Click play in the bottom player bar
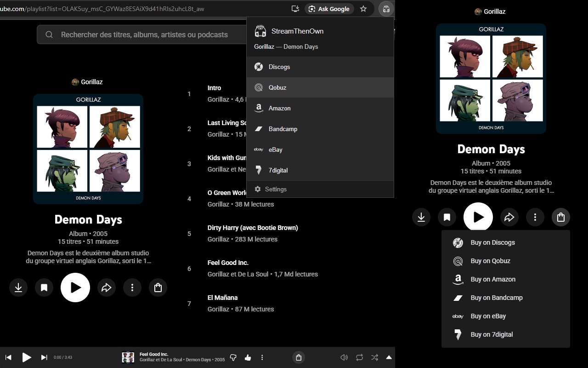The image size is (588, 368). click(x=27, y=357)
